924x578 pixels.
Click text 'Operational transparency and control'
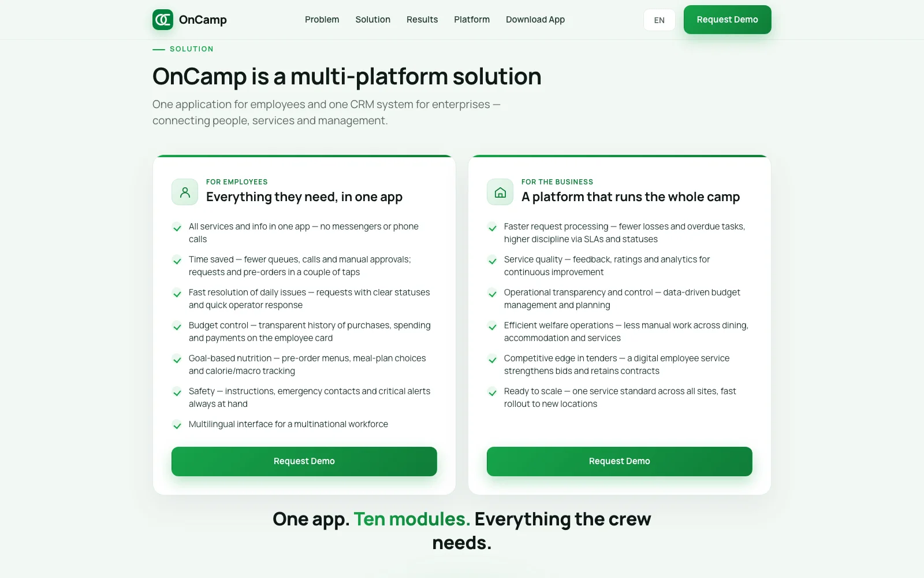[622, 299]
